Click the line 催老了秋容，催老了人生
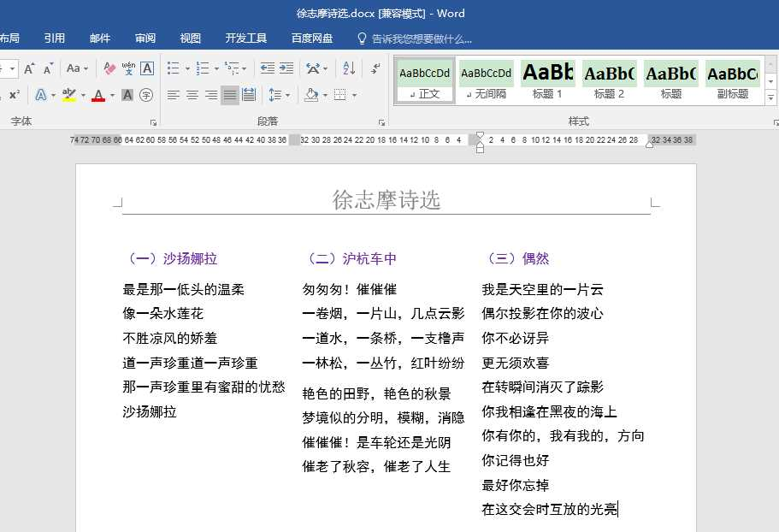 tap(376, 466)
